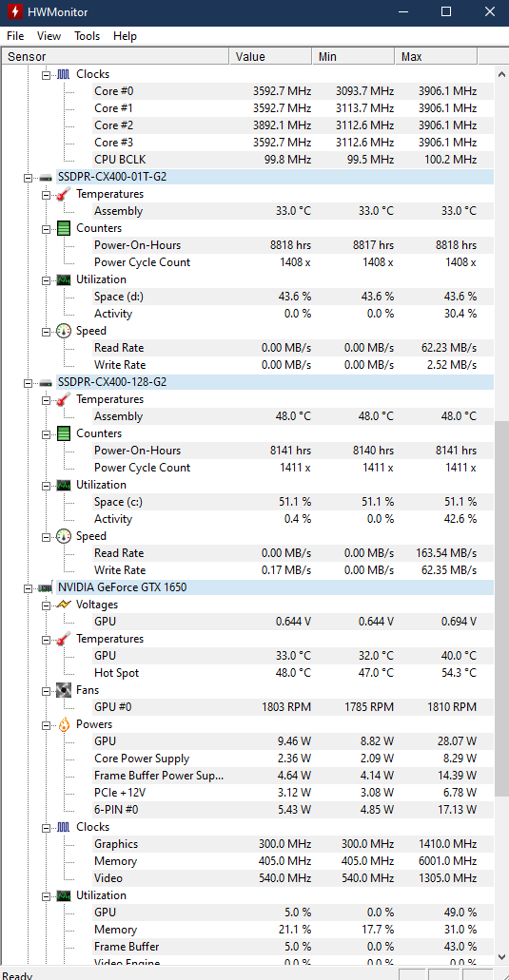
Task: Click Speed gauge icon under 128-G2 drive
Action: coord(64,536)
